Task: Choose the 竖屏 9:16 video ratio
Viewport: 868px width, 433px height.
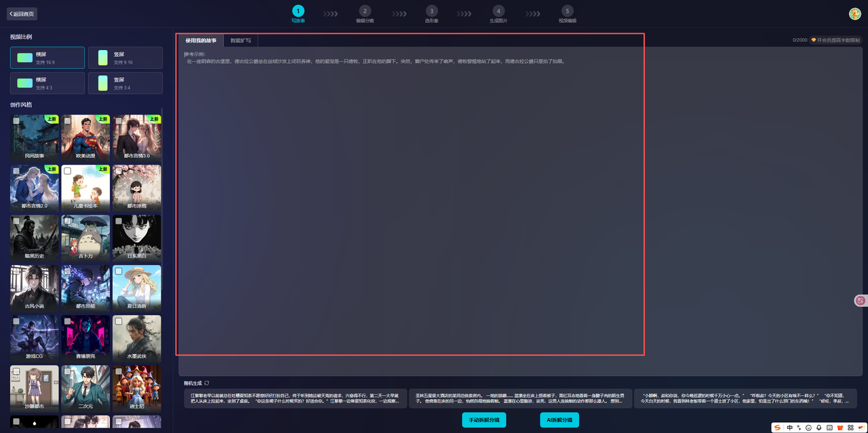Action: (125, 58)
